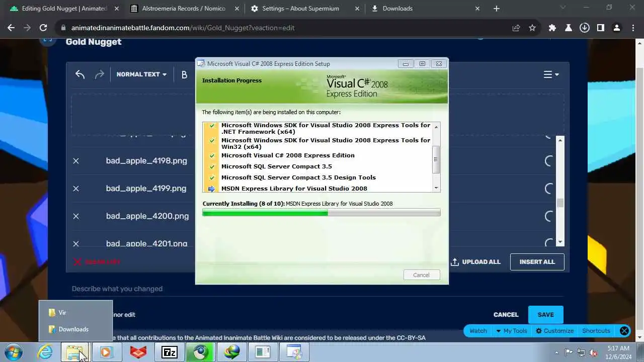Click the flask experiments icon in toolbar
Screen dimensions: 644x362
[x=569, y=28]
